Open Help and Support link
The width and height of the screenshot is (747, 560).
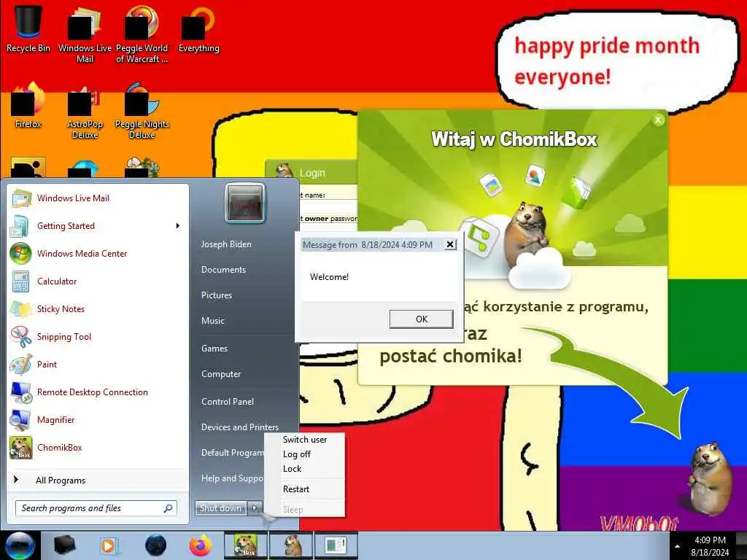pos(232,478)
